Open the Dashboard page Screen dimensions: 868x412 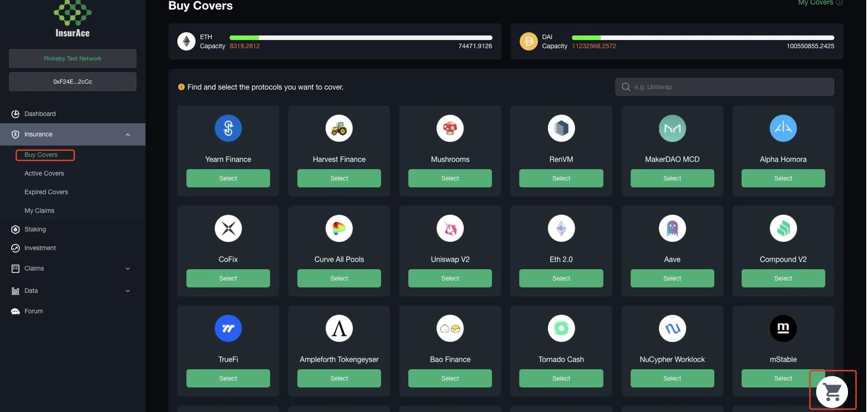(40, 114)
